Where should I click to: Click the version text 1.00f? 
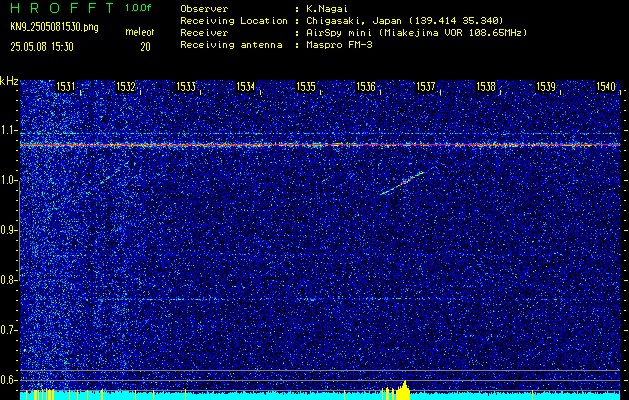point(138,8)
